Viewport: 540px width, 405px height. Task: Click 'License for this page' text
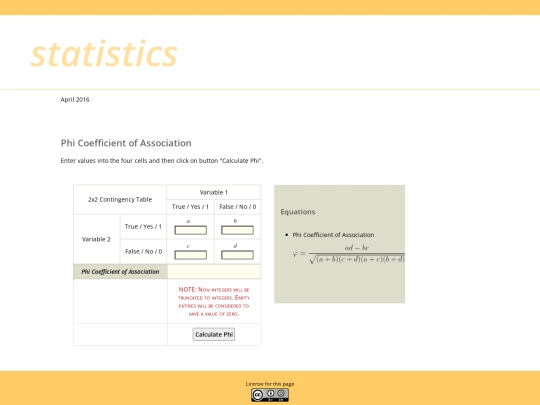[270, 384]
